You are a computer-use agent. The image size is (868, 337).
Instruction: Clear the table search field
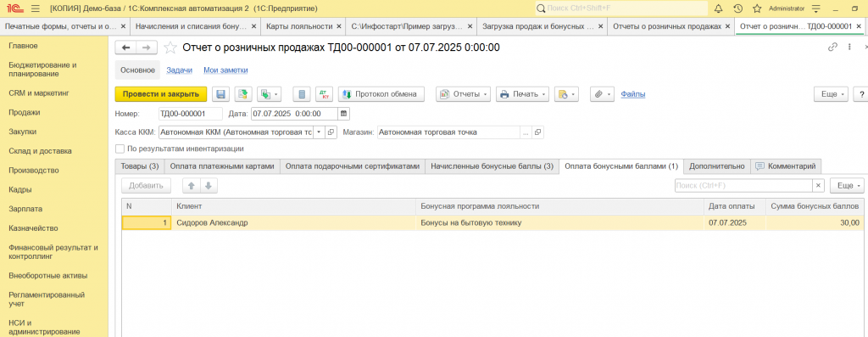point(818,186)
